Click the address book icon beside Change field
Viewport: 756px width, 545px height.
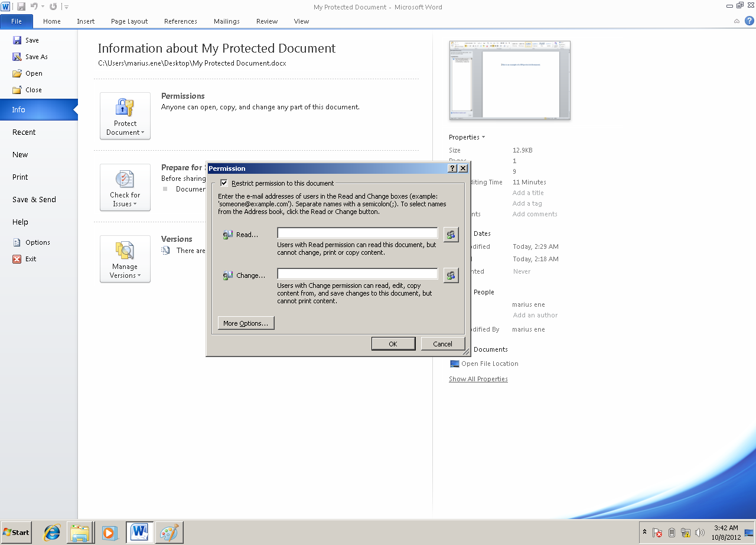[x=451, y=275]
